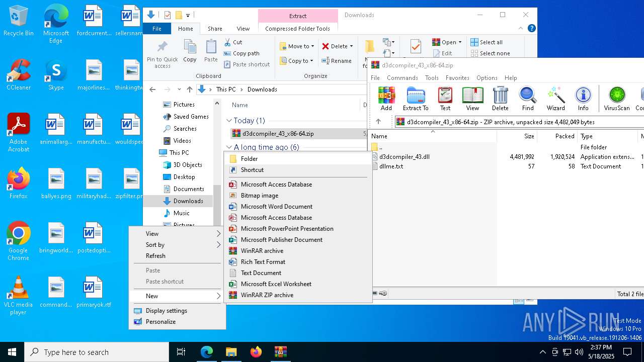The image size is (644, 362).
Task: Click Display settings in context menu
Action: (x=177, y=311)
